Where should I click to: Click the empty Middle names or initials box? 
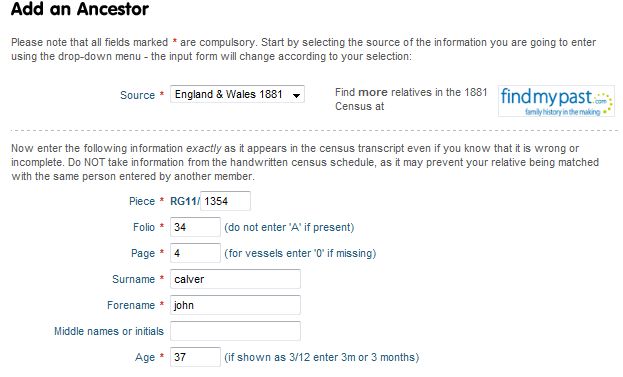pos(235,331)
